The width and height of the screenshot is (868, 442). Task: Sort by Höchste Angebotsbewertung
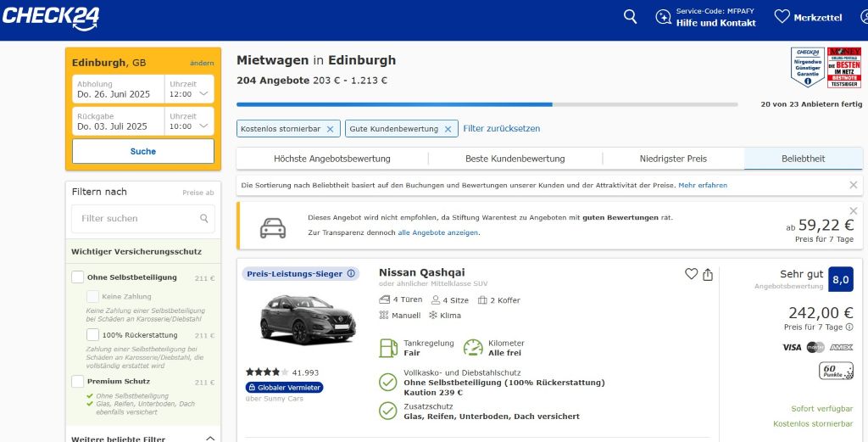click(x=332, y=159)
